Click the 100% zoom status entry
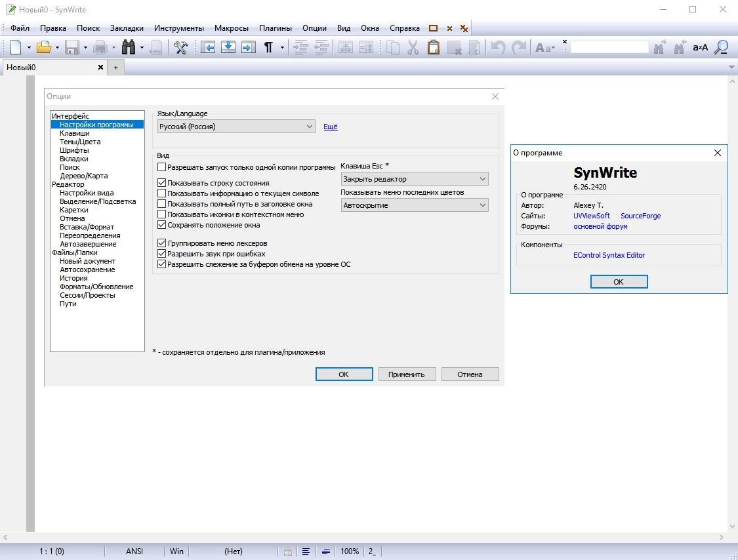Viewport: 738px width, 560px height. pos(350,551)
